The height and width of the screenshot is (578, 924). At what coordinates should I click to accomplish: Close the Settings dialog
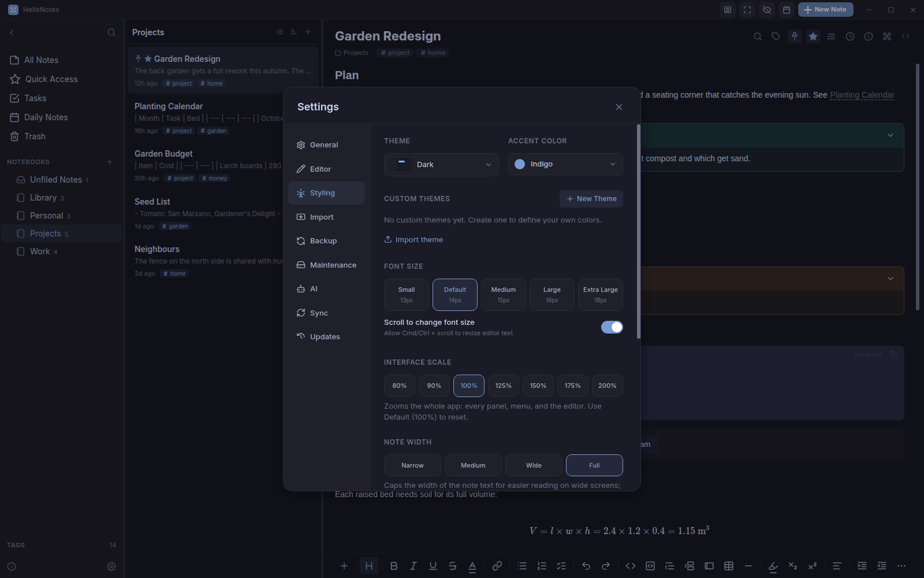619,107
